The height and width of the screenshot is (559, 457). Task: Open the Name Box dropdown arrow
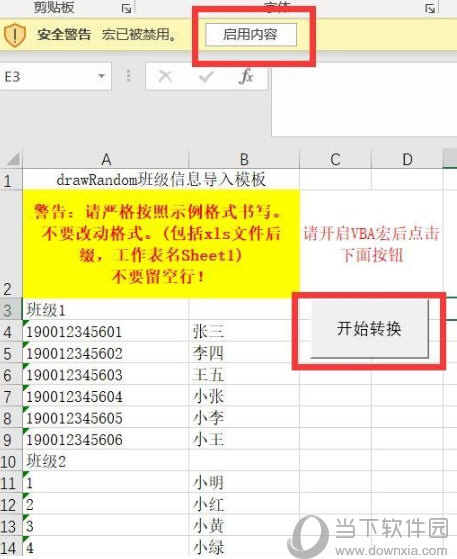102,76
